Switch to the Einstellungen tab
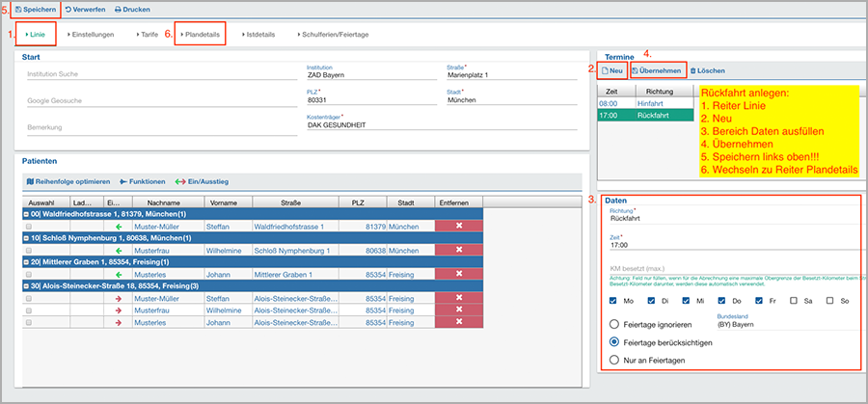 tap(91, 35)
